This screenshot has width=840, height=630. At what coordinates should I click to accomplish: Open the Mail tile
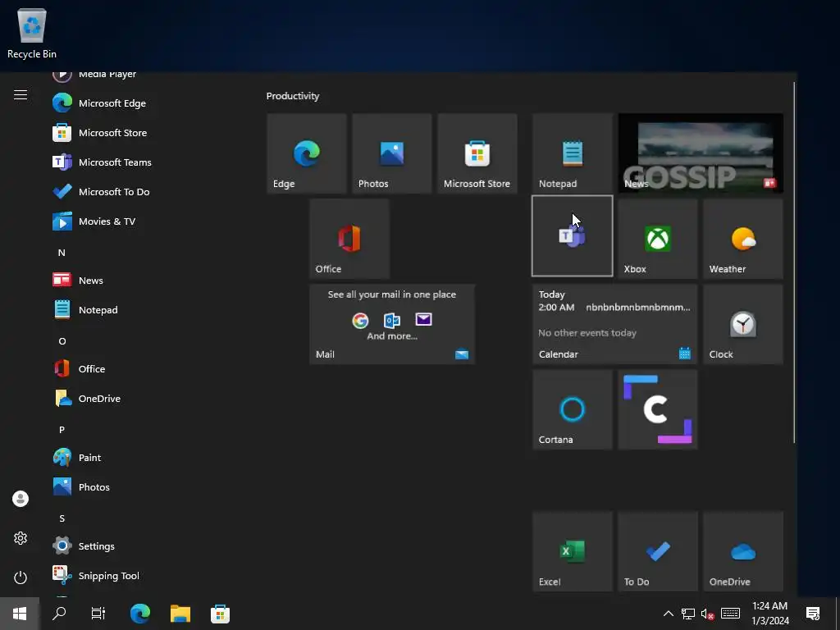coord(392,324)
